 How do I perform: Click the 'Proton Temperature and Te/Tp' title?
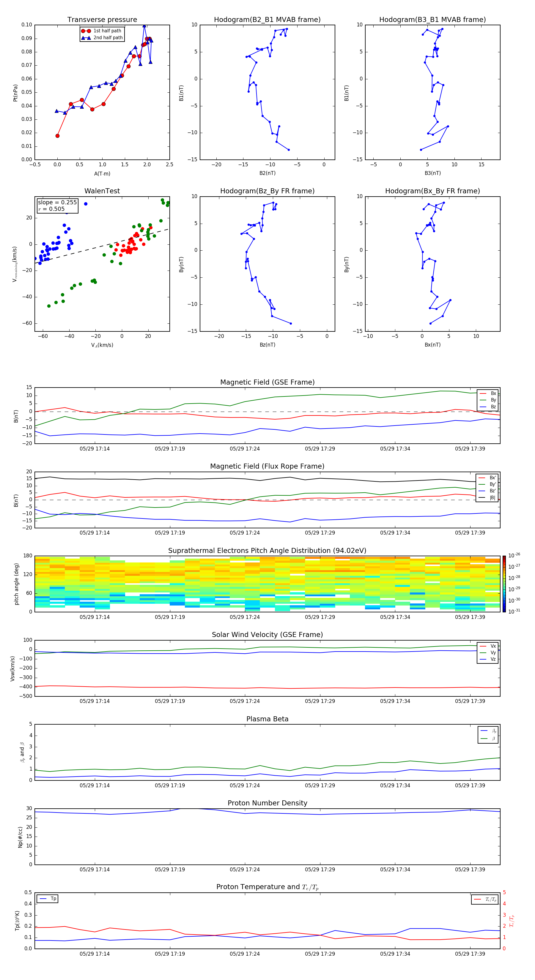[267, 887]
